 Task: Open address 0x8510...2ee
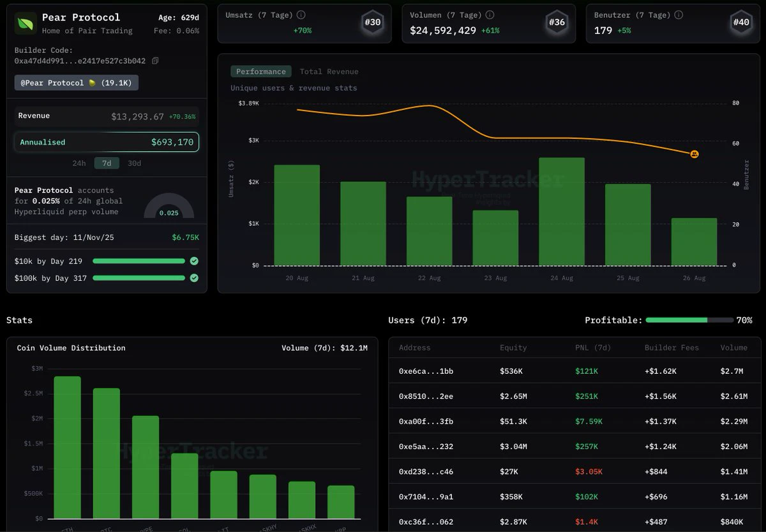(x=426, y=396)
